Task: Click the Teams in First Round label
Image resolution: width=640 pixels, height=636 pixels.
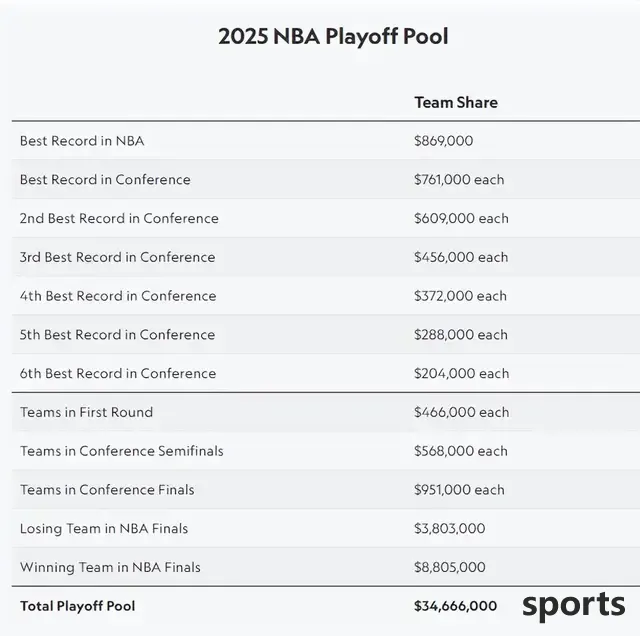Action: [87, 412]
